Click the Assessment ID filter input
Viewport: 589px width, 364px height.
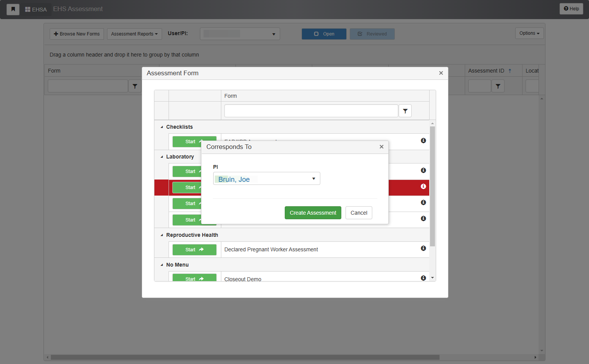pos(480,86)
